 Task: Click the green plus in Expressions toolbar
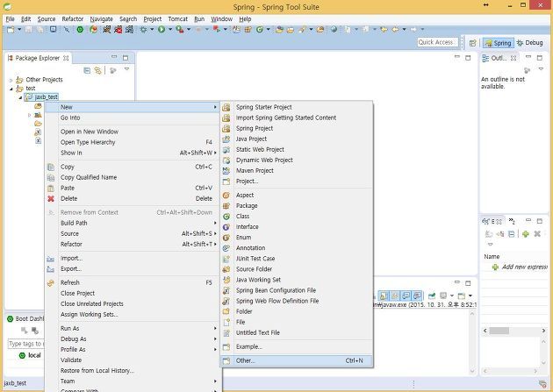[x=526, y=234]
